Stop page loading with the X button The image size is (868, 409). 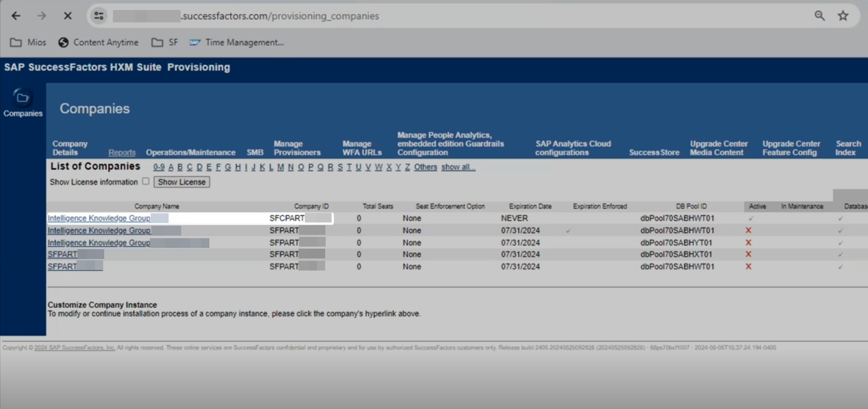[67, 15]
